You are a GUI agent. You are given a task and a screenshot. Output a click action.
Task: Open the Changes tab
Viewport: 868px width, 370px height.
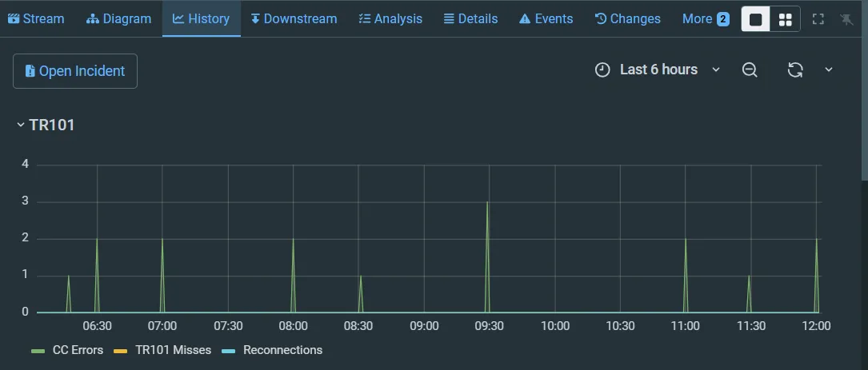tap(628, 19)
